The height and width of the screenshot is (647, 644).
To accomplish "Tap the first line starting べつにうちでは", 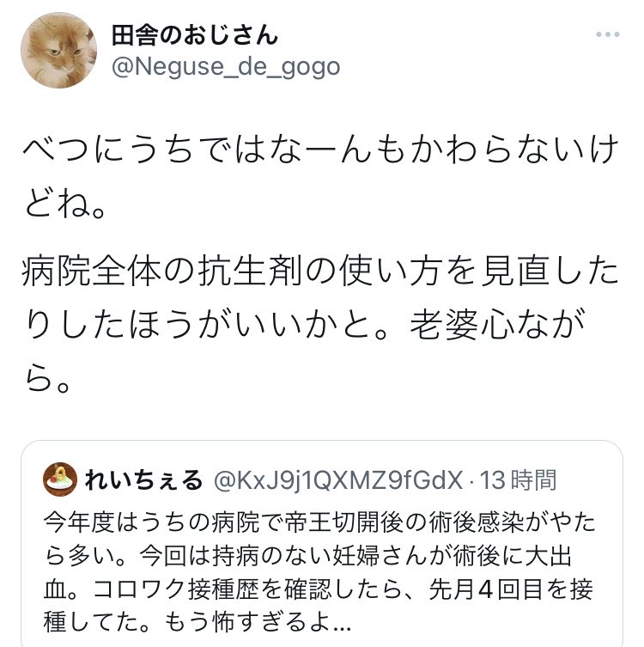I will pos(320,149).
